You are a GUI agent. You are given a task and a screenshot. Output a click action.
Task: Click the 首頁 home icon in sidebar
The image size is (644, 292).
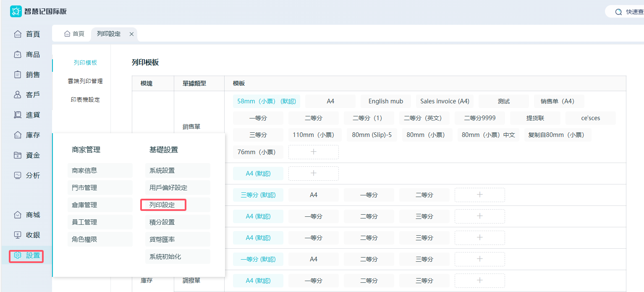tap(18, 34)
